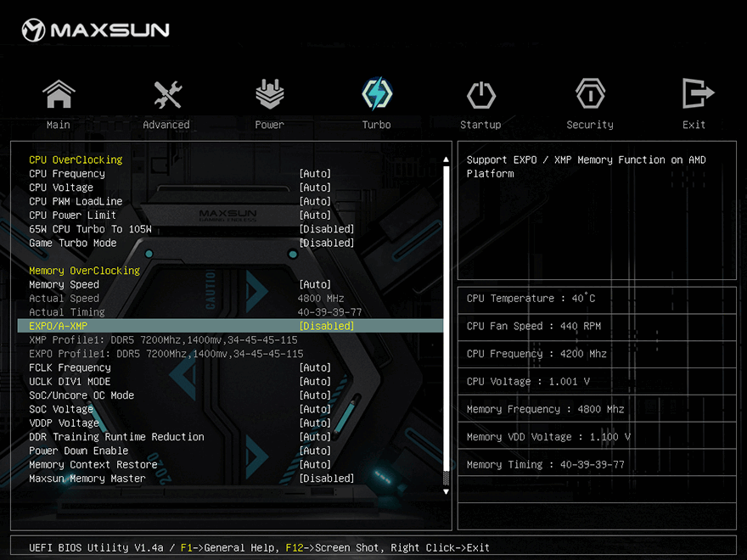Switch to the Power tab label
Image resolution: width=747 pixels, height=560 pixels.
pos(270,125)
